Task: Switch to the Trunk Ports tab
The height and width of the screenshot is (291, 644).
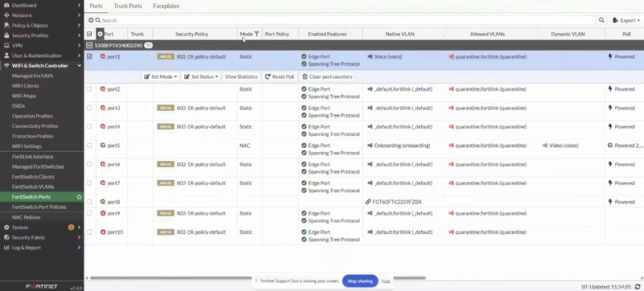Action: click(x=128, y=6)
